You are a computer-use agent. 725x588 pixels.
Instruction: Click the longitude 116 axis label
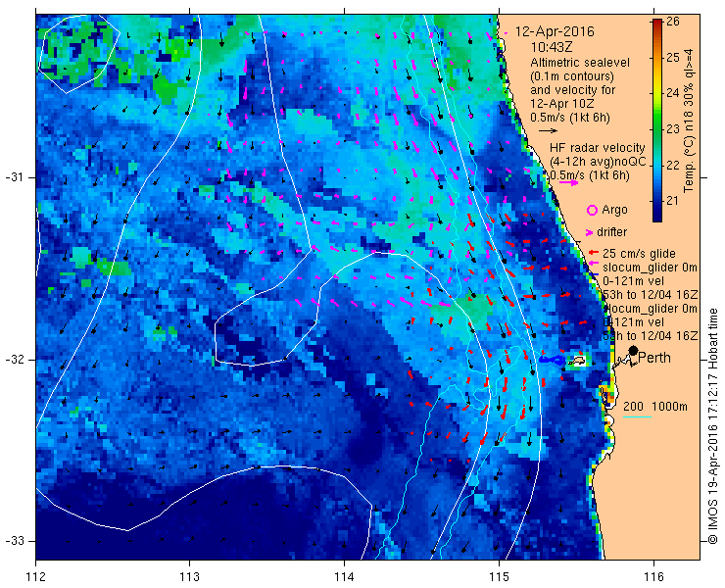click(x=653, y=577)
